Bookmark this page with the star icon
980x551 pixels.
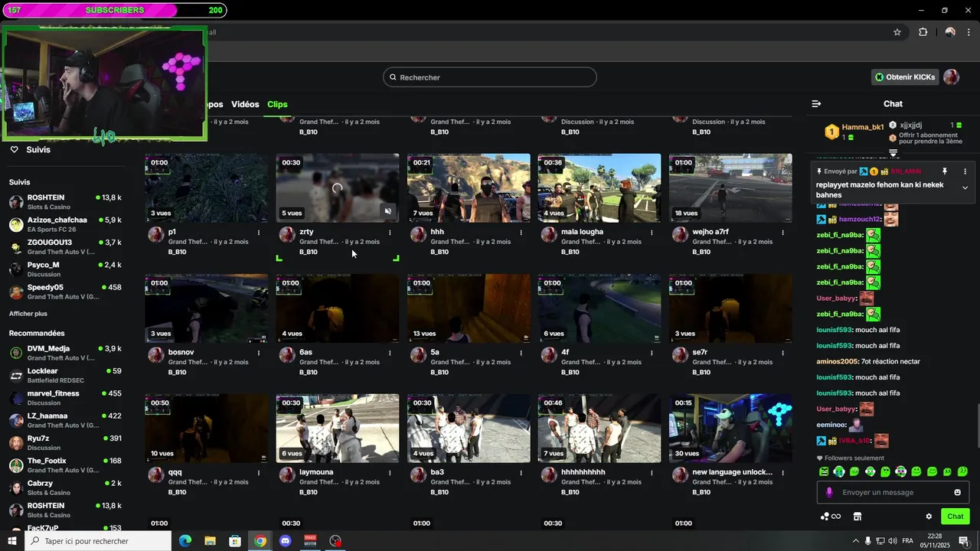[x=897, y=32]
